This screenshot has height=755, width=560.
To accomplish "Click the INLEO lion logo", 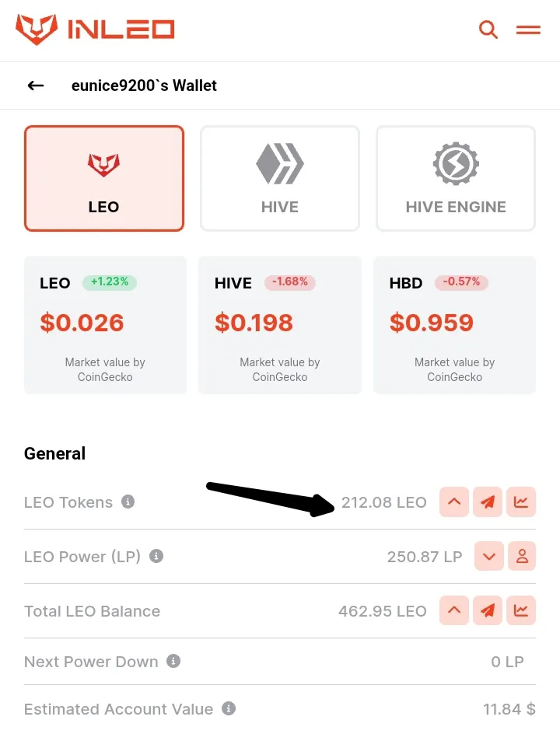I will coord(37,30).
